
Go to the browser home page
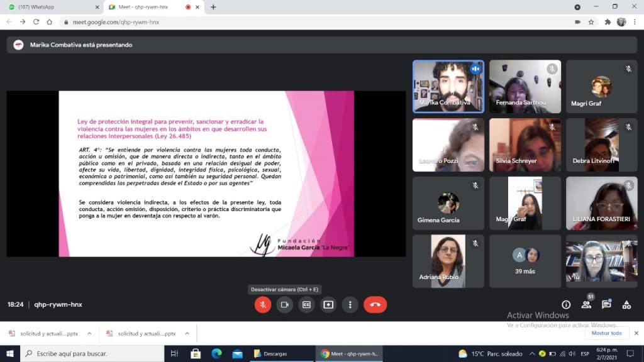point(50,22)
